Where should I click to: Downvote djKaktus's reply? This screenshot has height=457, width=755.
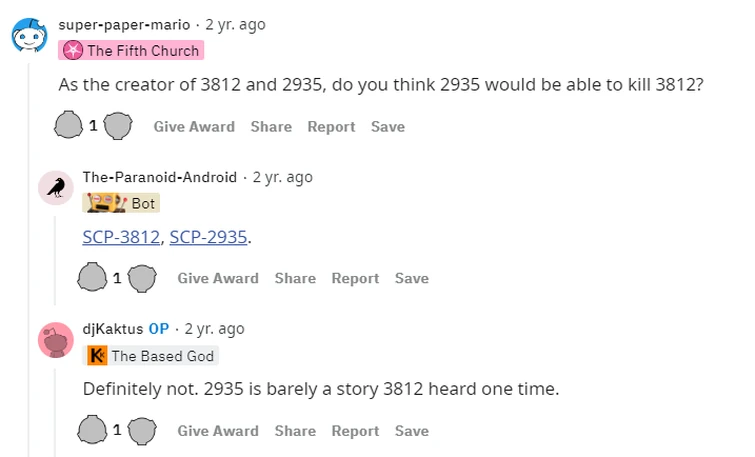[142, 431]
